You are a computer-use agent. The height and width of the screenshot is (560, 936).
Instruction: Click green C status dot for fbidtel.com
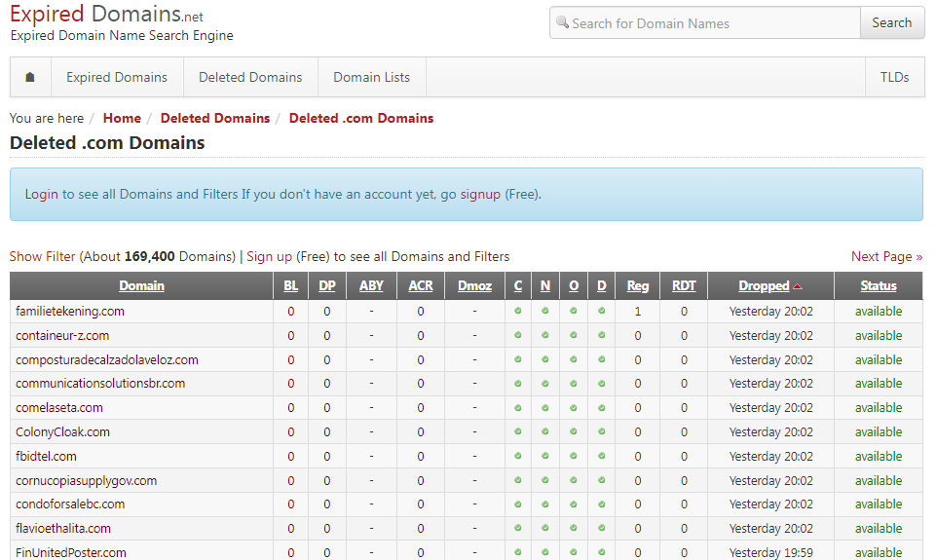pos(518,456)
